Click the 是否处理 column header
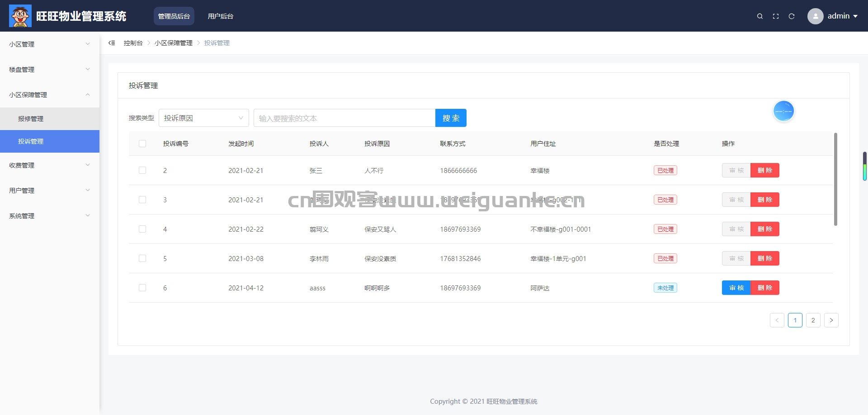This screenshot has height=415, width=868. pos(666,144)
